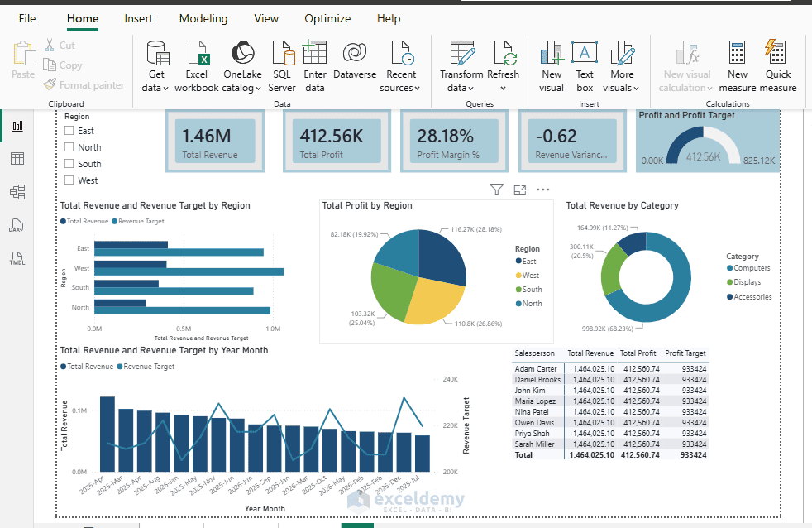Click dark blue Accessories legend marker
This screenshot has height=528, width=812.
[729, 297]
